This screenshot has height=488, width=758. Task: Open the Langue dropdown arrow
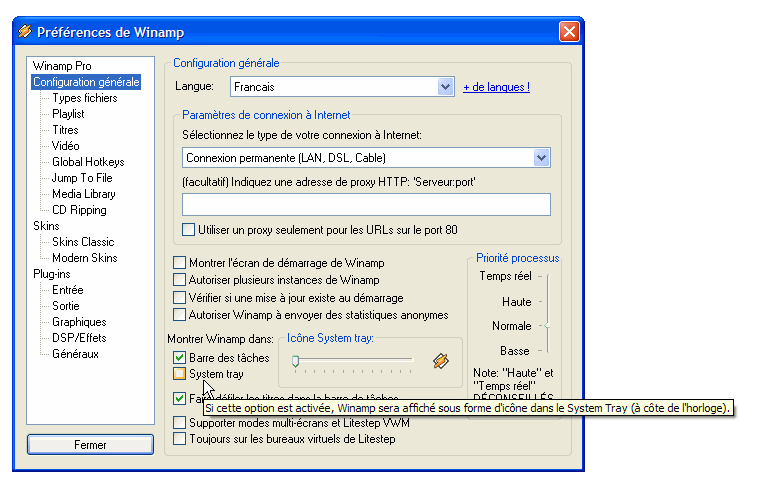pyautogui.click(x=445, y=87)
